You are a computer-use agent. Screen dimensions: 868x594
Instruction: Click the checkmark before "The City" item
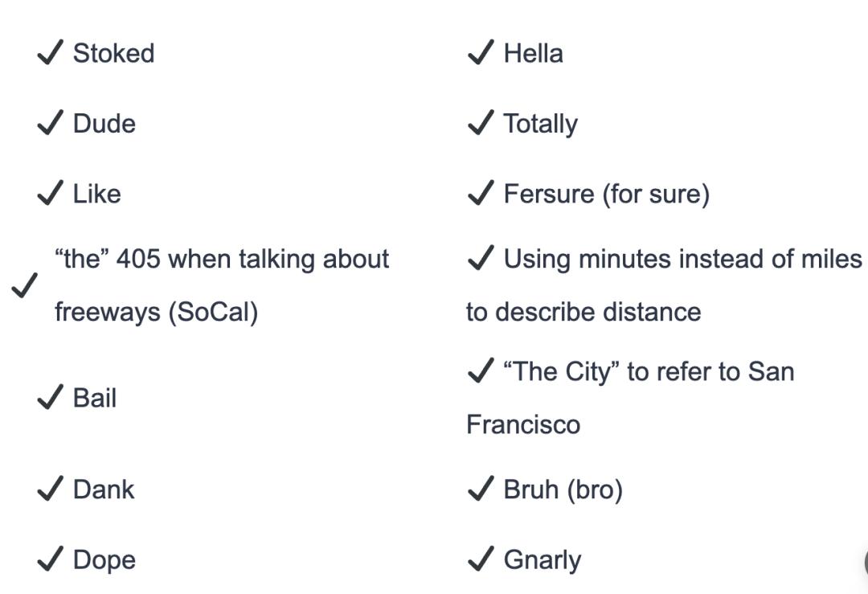480,371
